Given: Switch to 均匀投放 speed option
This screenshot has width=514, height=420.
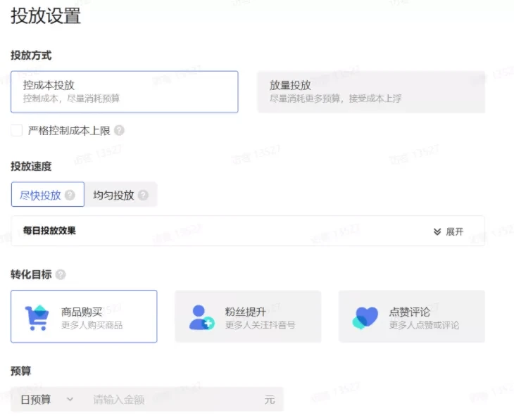Looking at the screenshot, I should [x=114, y=195].
